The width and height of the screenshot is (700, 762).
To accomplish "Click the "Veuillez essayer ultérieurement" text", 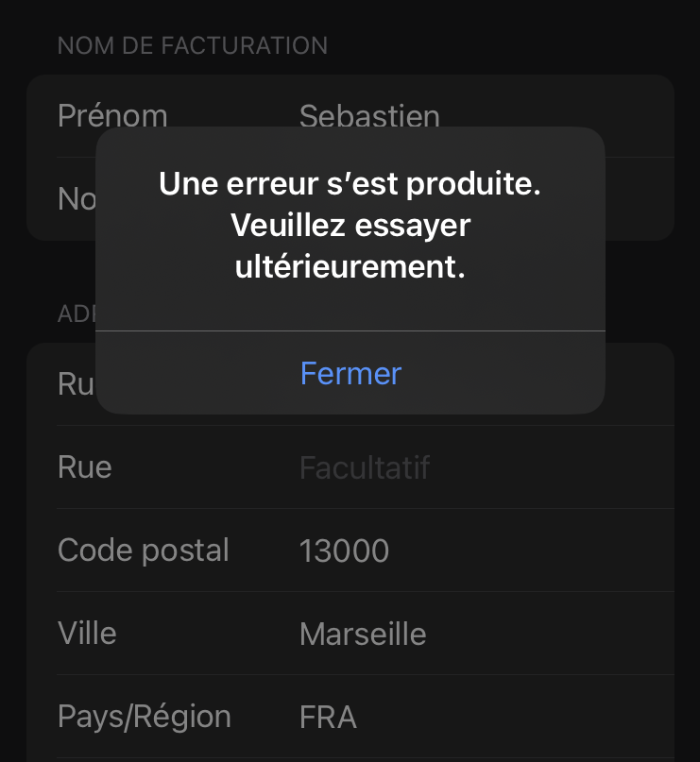I will pos(350,246).
